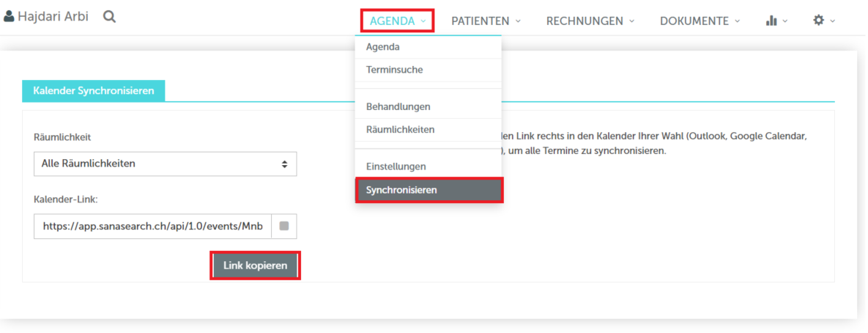Select Synchronisieren from the Agenda menu

point(429,190)
